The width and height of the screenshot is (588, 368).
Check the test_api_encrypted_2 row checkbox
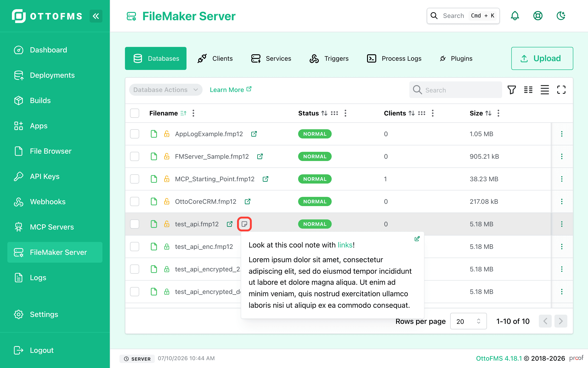click(x=134, y=269)
